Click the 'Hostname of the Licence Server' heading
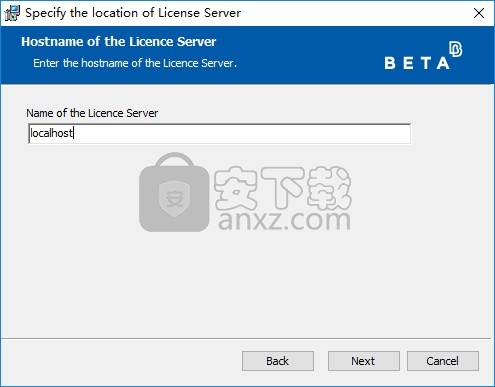 [x=119, y=42]
